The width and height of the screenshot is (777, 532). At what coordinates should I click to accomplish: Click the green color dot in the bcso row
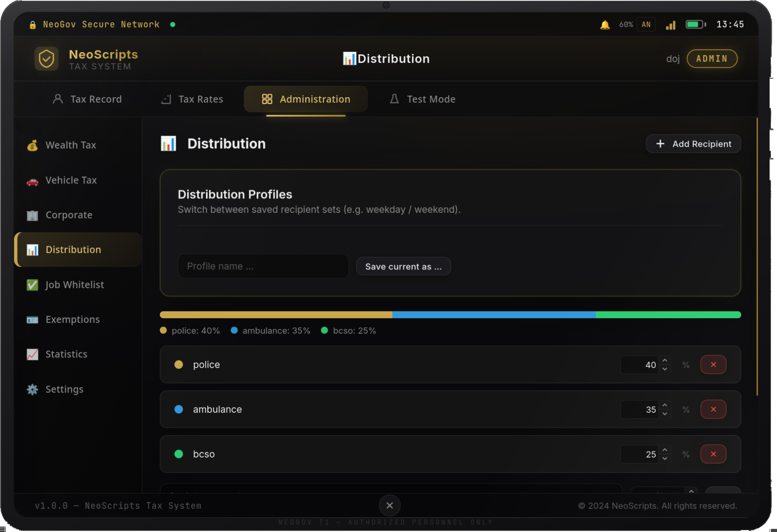(x=179, y=454)
